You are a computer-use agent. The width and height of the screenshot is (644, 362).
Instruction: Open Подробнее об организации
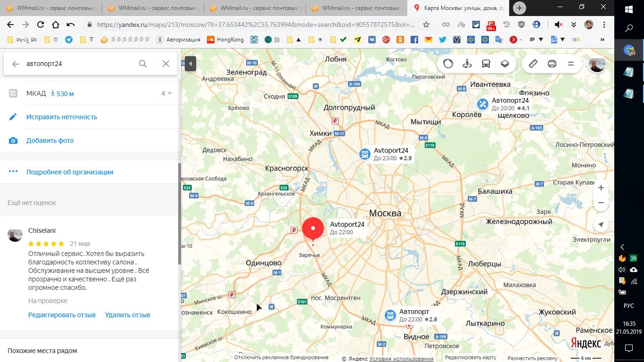click(70, 172)
